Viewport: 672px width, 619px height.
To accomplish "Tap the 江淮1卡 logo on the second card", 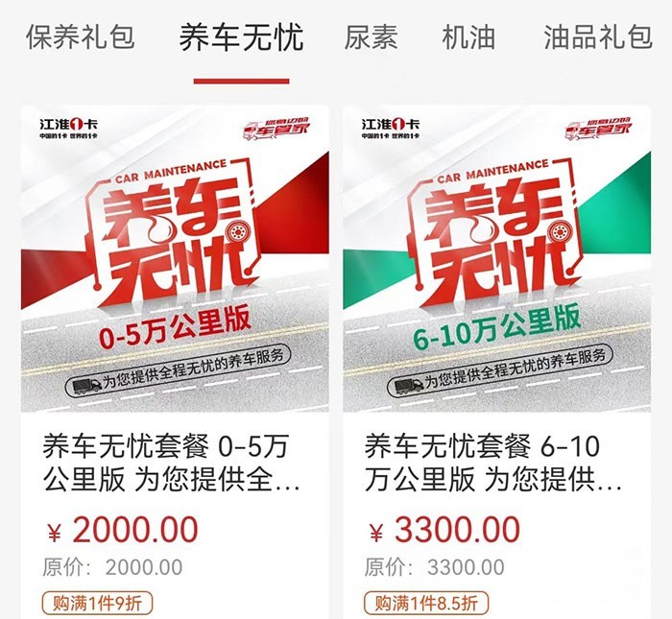I will tap(391, 128).
